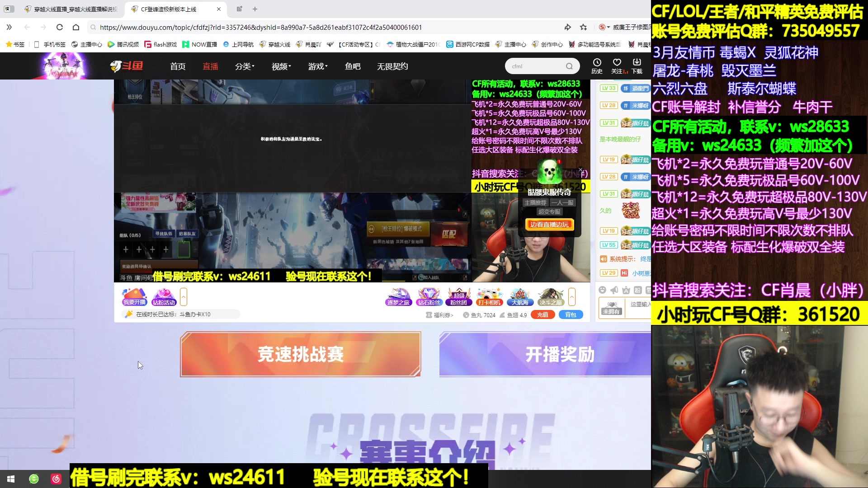
Task: Open the 福利券 link
Action: pyautogui.click(x=439, y=315)
